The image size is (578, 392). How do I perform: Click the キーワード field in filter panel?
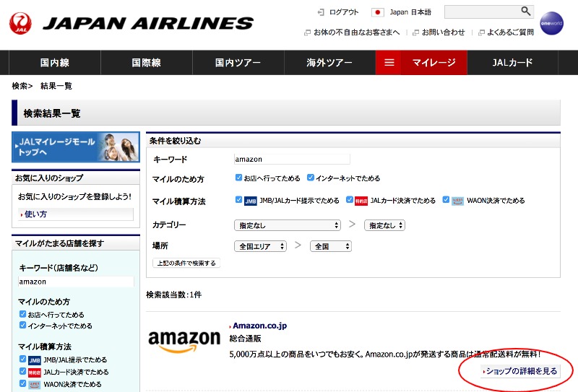292,159
